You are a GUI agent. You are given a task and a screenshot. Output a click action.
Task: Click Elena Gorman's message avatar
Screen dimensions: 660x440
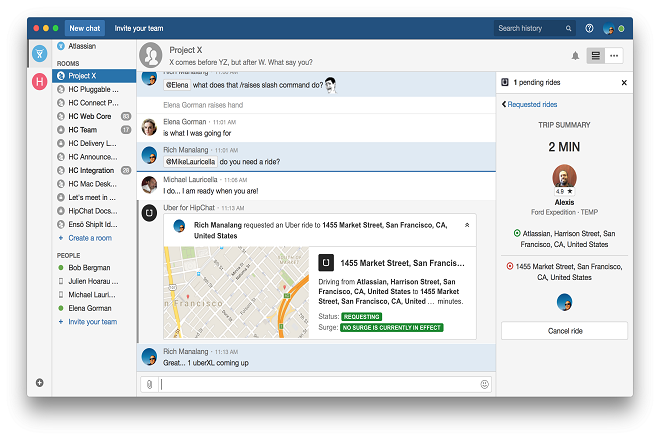click(149, 127)
